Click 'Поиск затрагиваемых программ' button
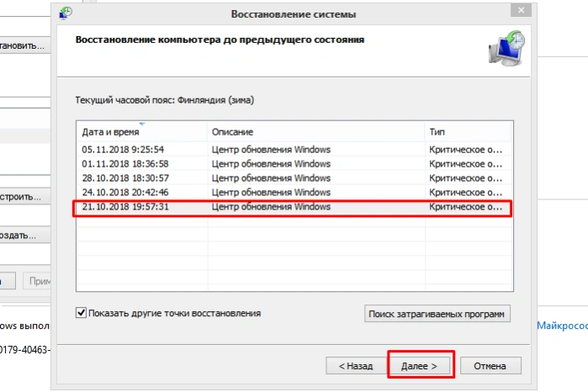 437,314
